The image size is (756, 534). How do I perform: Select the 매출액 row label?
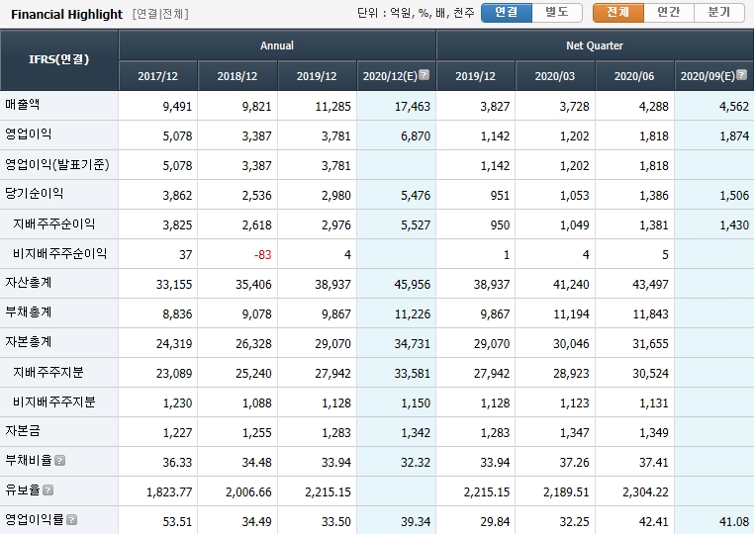coord(23,105)
